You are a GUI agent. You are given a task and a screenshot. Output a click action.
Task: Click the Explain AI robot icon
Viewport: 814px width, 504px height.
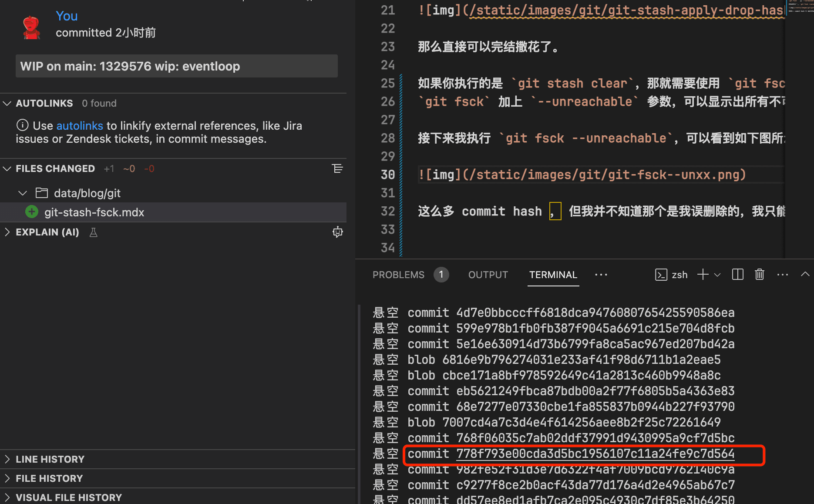tap(337, 232)
